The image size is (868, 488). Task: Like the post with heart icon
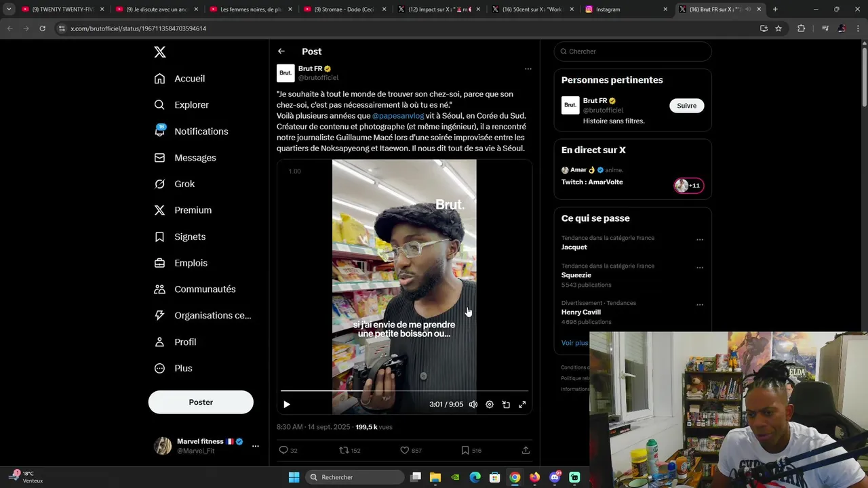(x=405, y=450)
